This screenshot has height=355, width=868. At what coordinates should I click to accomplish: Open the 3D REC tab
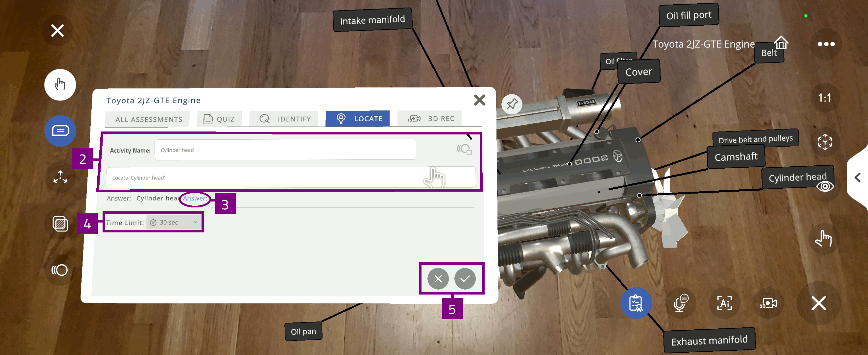coord(429,119)
